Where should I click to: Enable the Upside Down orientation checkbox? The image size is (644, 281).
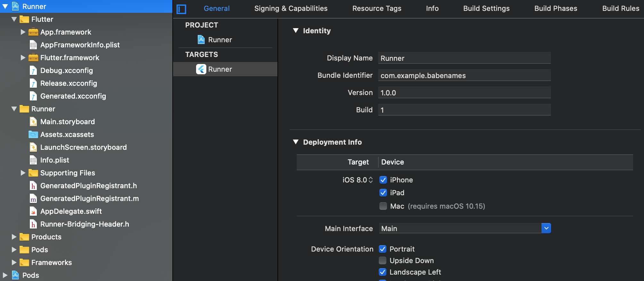pos(383,261)
